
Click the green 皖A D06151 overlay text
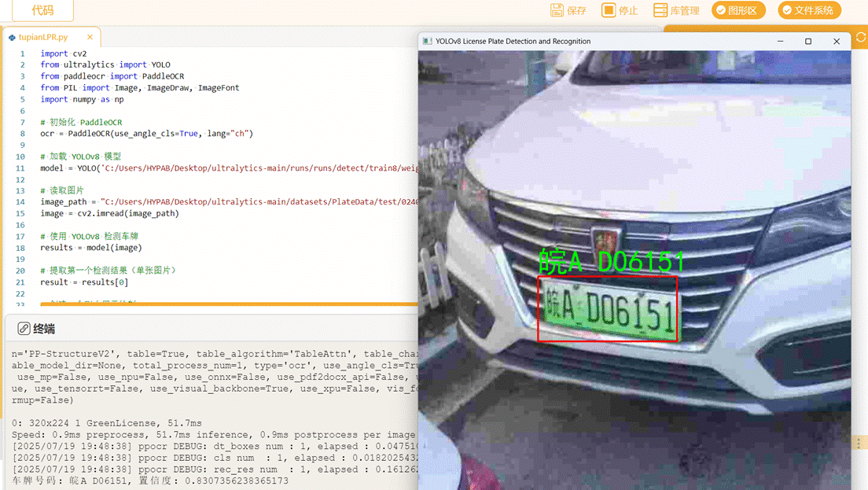pos(612,261)
